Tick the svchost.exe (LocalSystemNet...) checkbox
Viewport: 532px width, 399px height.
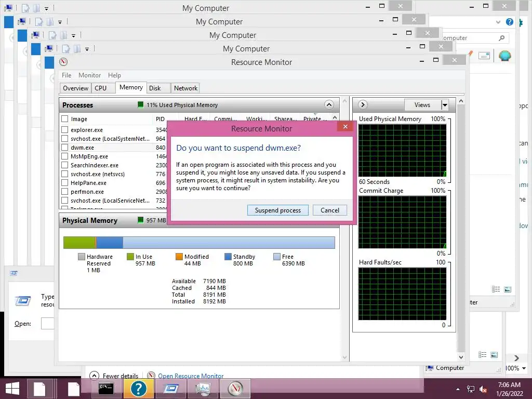point(64,138)
